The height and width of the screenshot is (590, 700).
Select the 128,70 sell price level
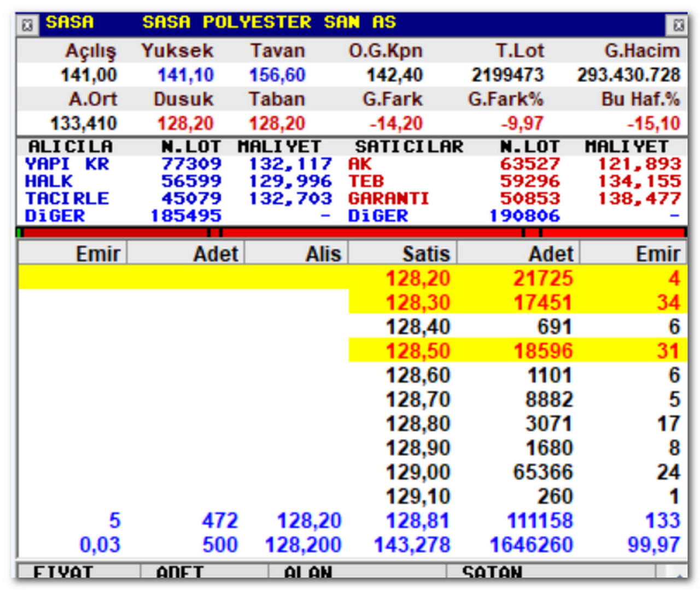pos(517,399)
